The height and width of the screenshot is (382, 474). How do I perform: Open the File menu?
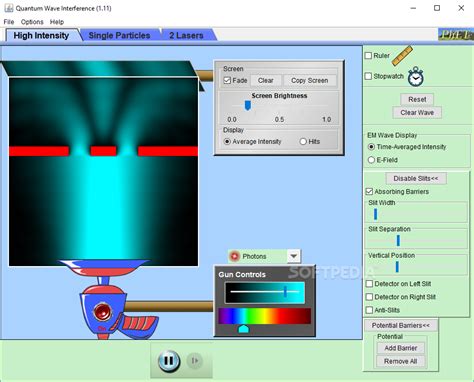click(9, 22)
